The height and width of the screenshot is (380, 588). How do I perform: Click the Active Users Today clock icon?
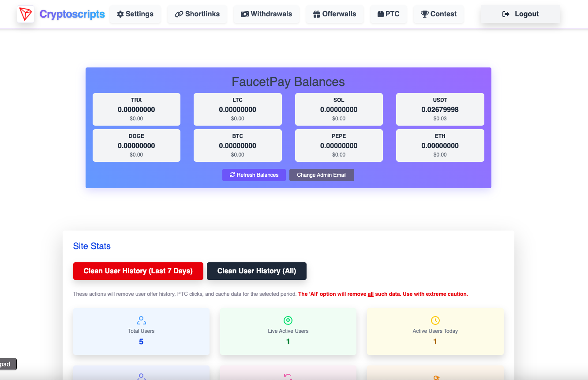coord(435,320)
